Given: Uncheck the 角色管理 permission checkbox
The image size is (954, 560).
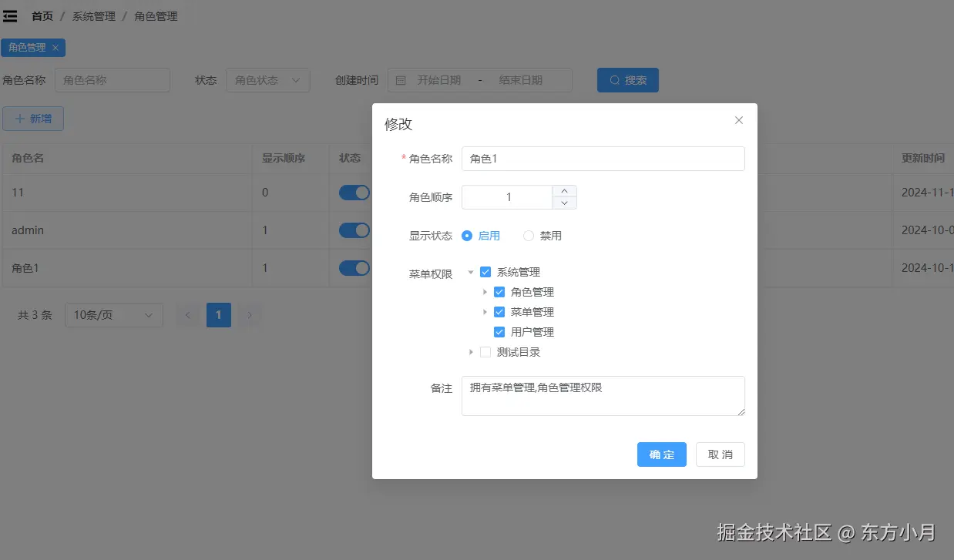Looking at the screenshot, I should tap(499, 292).
